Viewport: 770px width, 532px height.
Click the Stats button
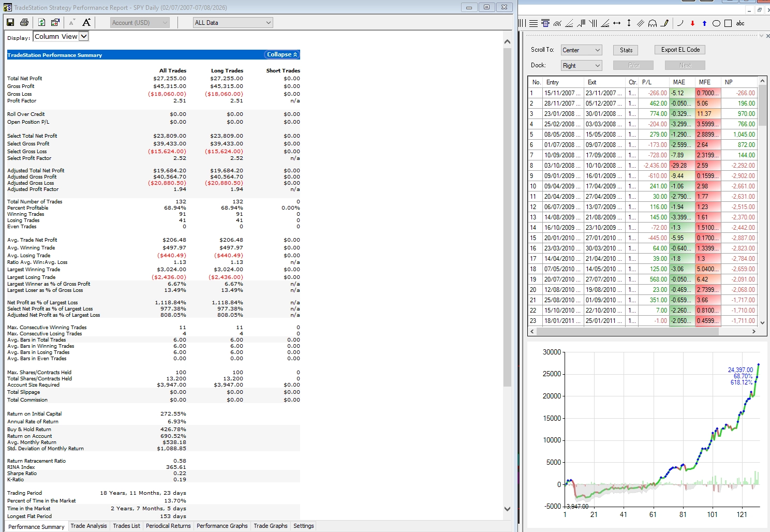pos(626,50)
